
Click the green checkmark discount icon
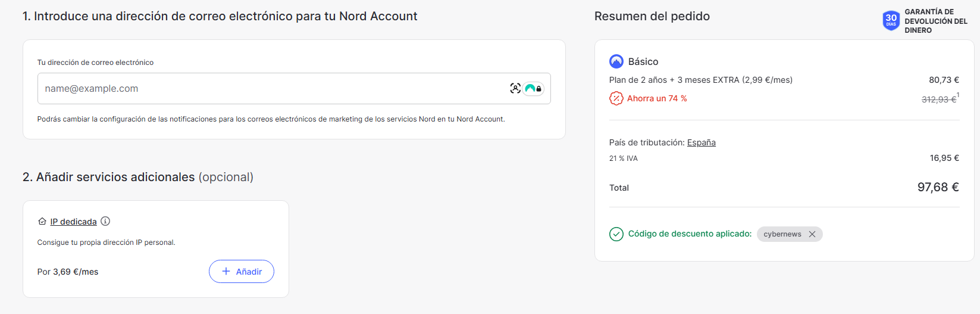(616, 234)
